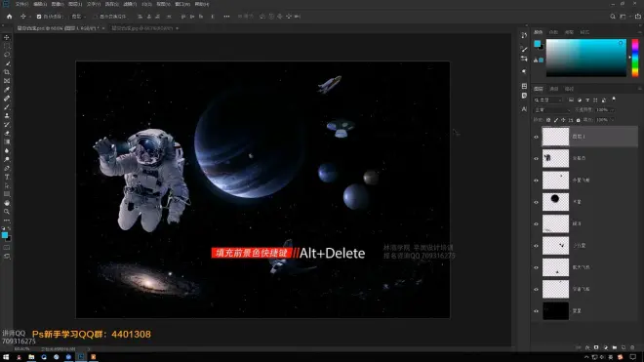
Task: Open the Color panel flyout menu
Action: point(639,32)
